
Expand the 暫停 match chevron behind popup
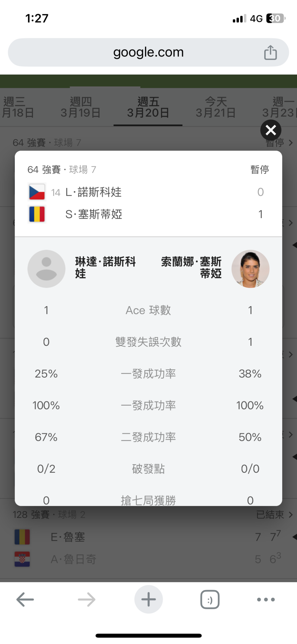(291, 143)
